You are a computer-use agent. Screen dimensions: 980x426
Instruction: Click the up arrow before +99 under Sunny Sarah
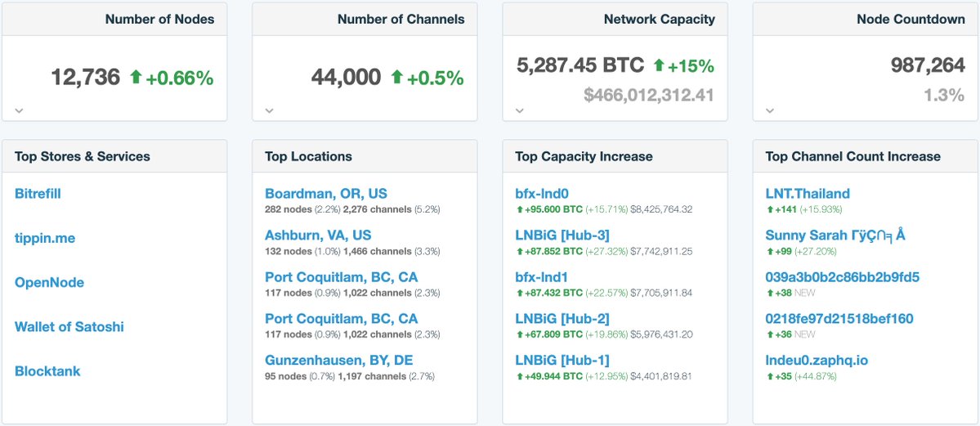769,251
